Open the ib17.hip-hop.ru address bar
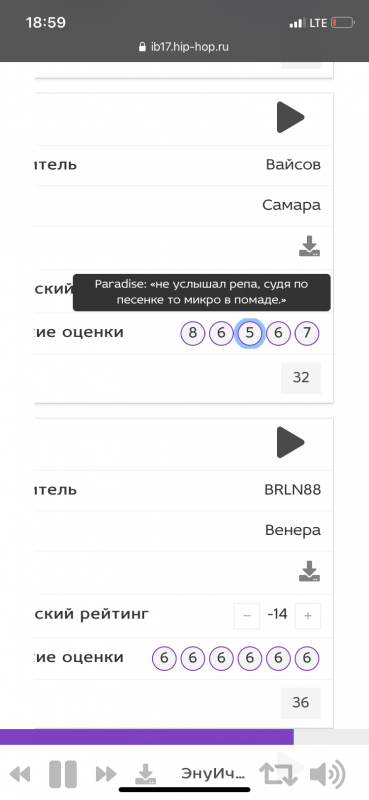The height and width of the screenshot is (800, 369). click(184, 47)
